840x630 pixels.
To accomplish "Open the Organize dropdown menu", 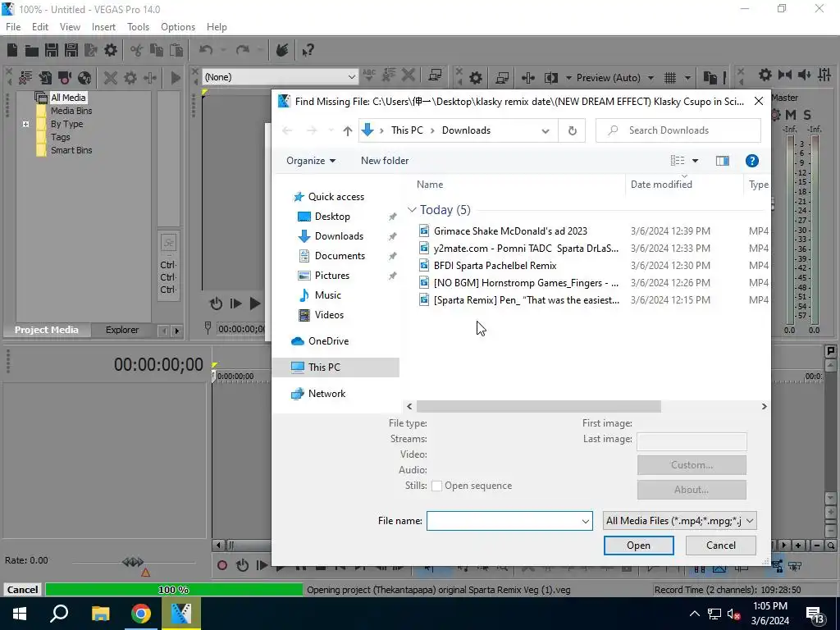I will pyautogui.click(x=311, y=161).
